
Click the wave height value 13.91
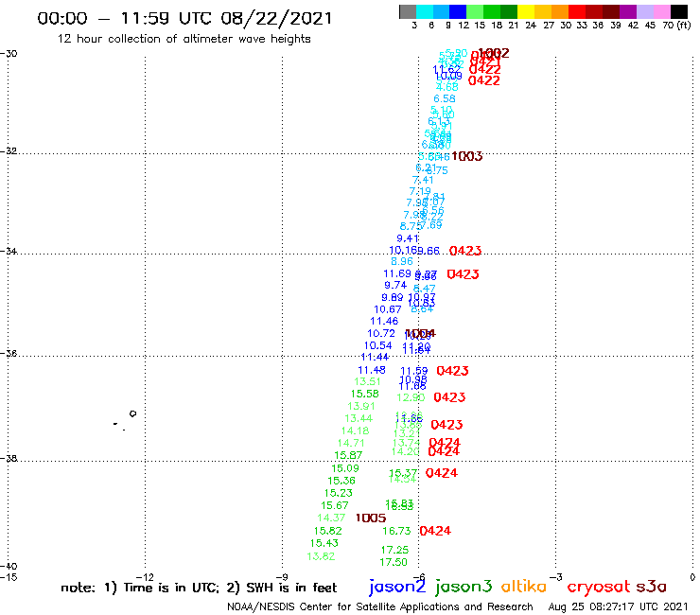(361, 407)
